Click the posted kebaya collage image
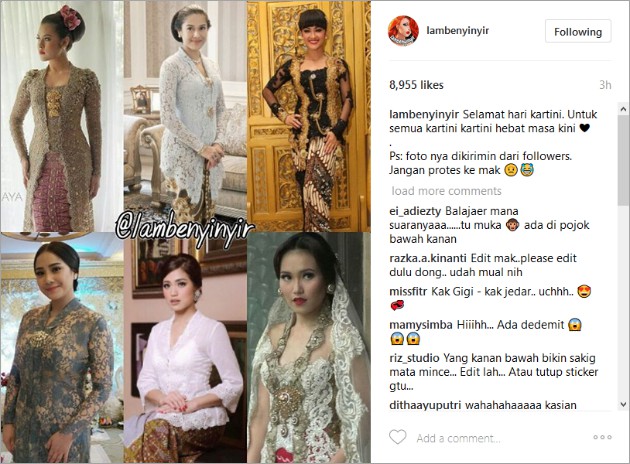This screenshot has height=464, width=630. 185,232
